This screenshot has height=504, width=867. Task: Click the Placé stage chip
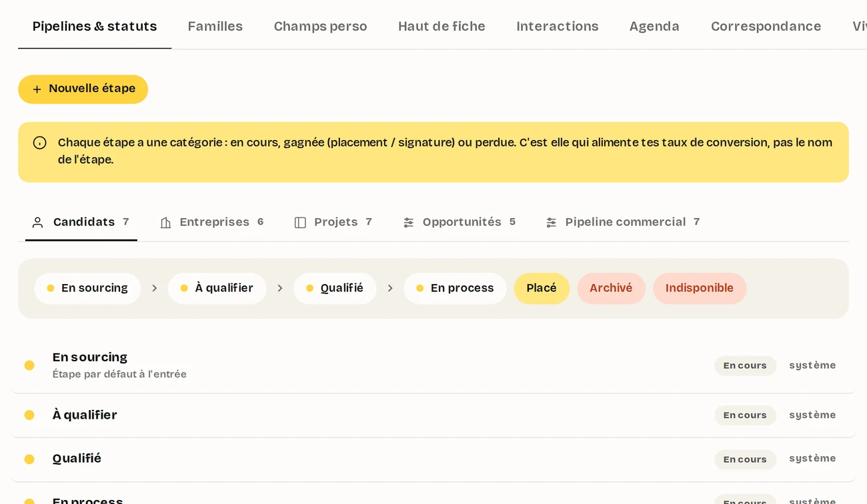click(542, 289)
